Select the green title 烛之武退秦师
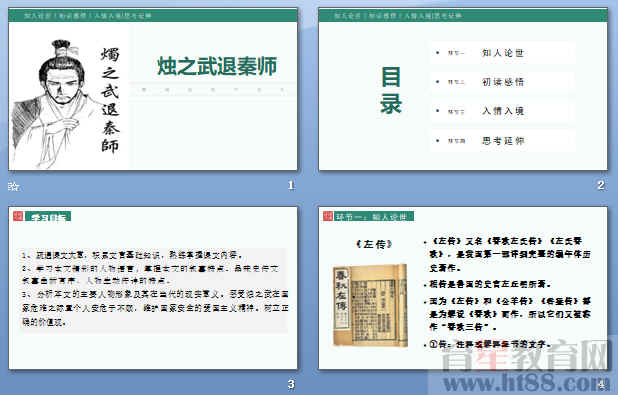Image resolution: width=618 pixels, height=395 pixels. pos(217,66)
